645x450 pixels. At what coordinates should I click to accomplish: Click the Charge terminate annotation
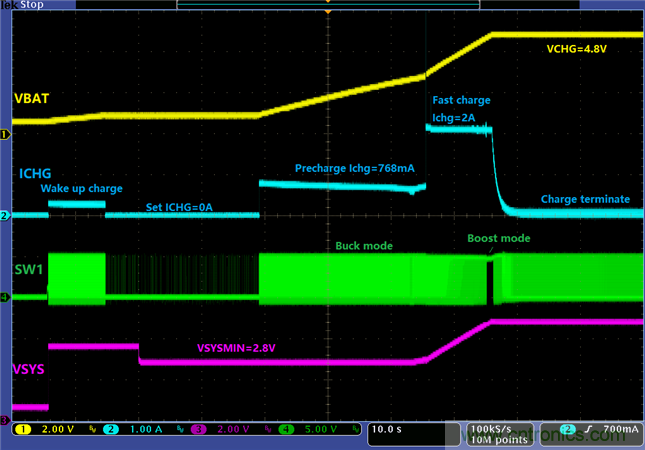click(x=585, y=199)
